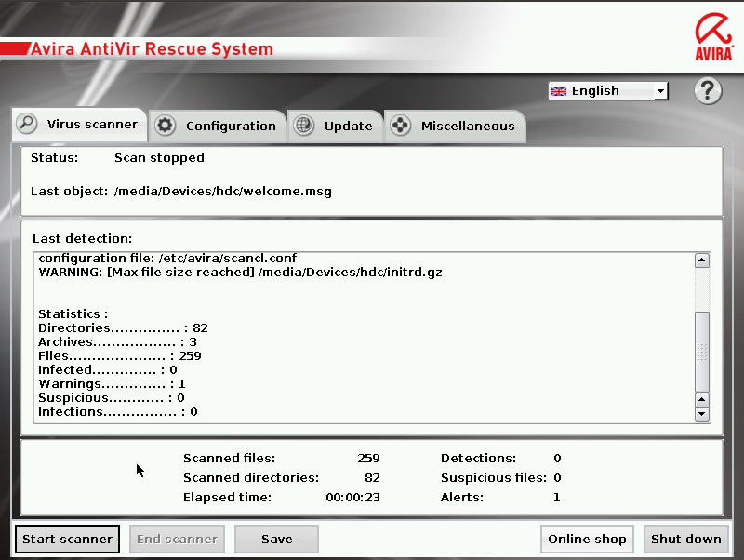Click the gear icon on Configuration tab

tap(166, 126)
